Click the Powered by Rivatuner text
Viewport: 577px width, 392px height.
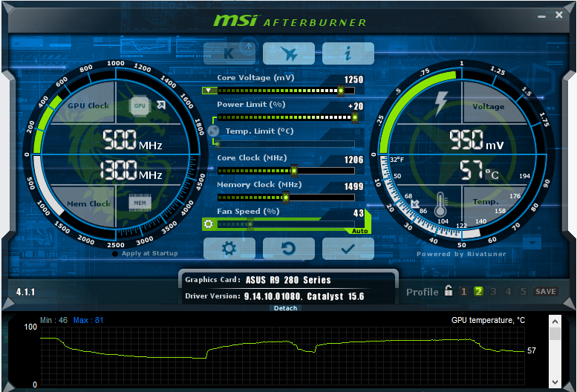coord(461,254)
